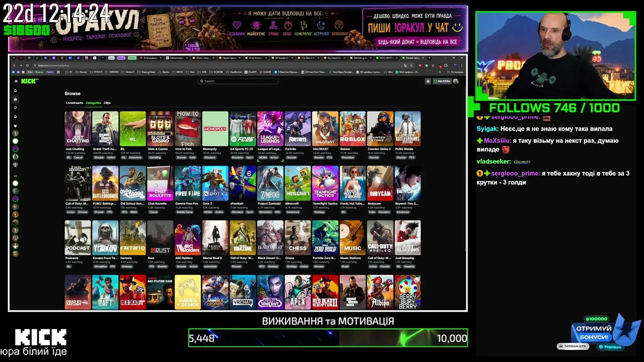Open the Slots & Casino category
This screenshot has width=644, height=362.
(x=160, y=129)
